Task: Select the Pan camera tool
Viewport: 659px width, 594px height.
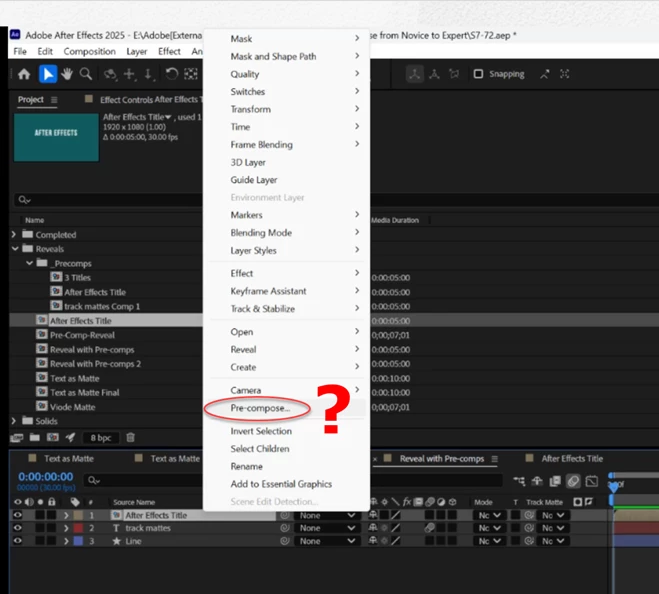Action: pyautogui.click(x=129, y=74)
